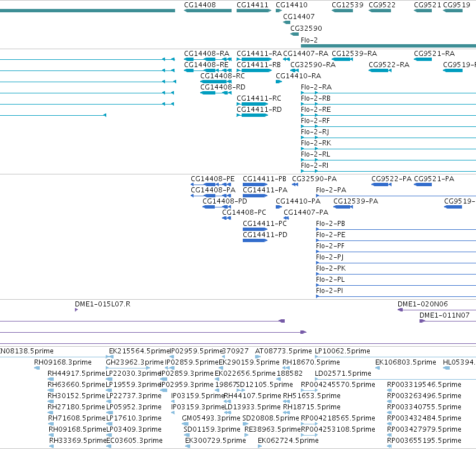Select BAC clone DME1-015L07.R
476x449 pixels.
click(x=102, y=304)
